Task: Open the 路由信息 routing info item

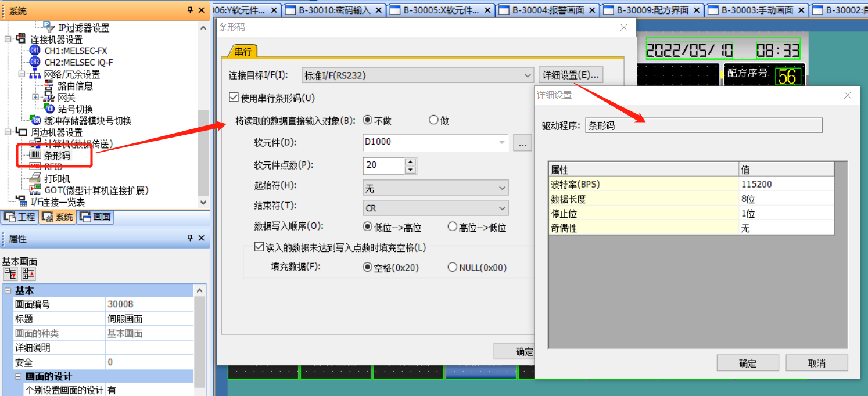Action: pyautogui.click(x=75, y=86)
